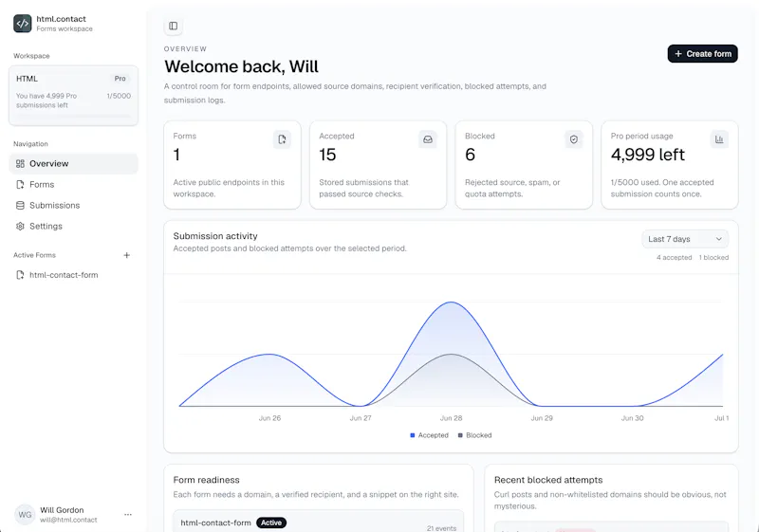The width and height of the screenshot is (759, 532).
Task: Click the Jun 29 chart axis label
Action: tap(542, 418)
